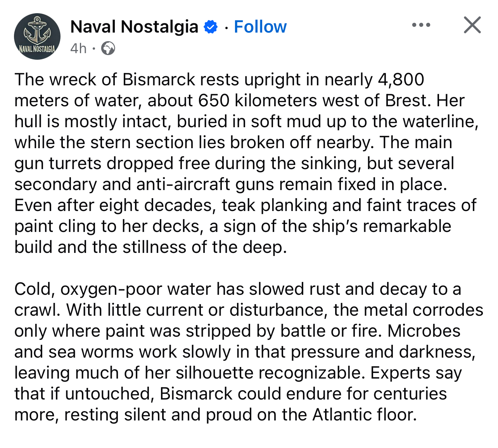Click the blue verified badge
The width and height of the screenshot is (498, 448).
(x=211, y=27)
